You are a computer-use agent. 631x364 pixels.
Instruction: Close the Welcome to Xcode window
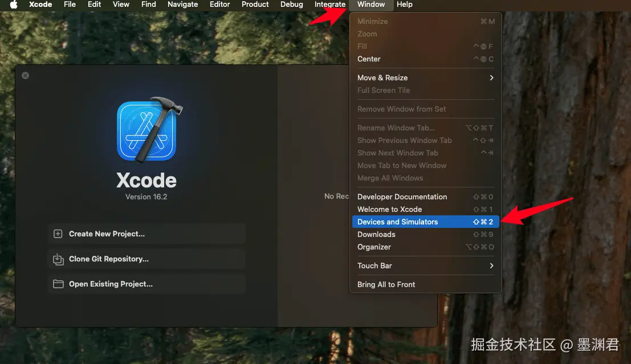coord(25,75)
